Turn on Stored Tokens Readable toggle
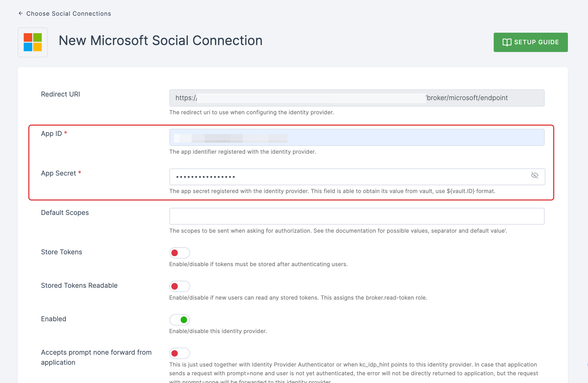This screenshot has height=383, width=588. pos(180,286)
